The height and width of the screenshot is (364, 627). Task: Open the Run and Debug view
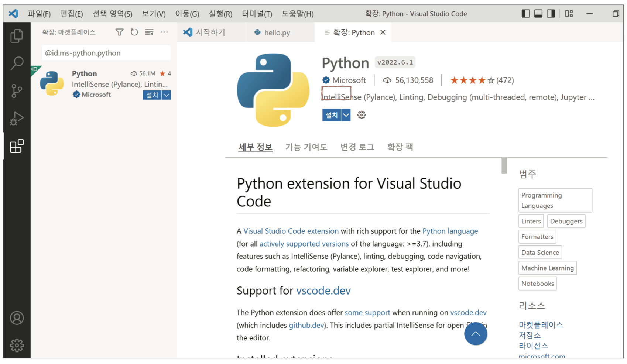(x=17, y=119)
